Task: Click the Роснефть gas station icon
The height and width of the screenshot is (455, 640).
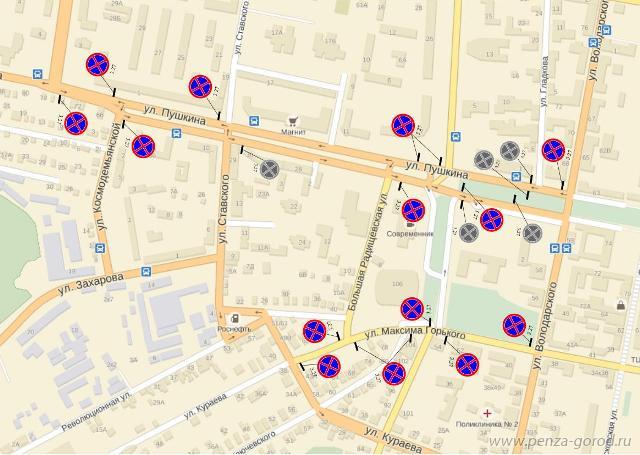Action: (233, 314)
